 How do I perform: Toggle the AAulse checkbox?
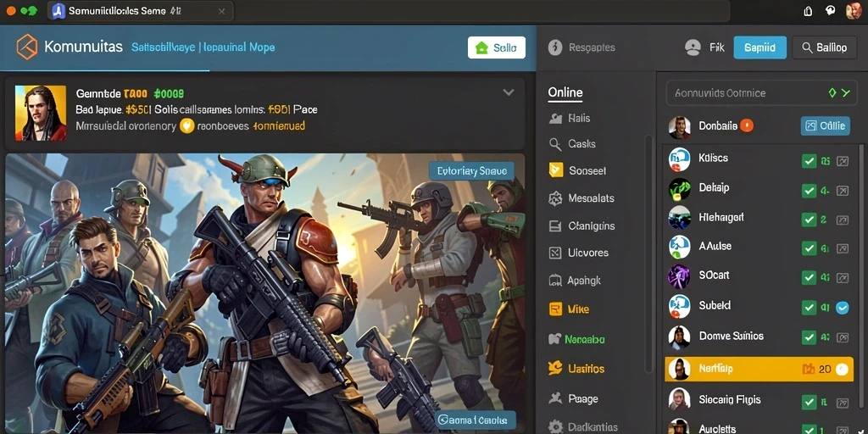pyautogui.click(x=810, y=248)
